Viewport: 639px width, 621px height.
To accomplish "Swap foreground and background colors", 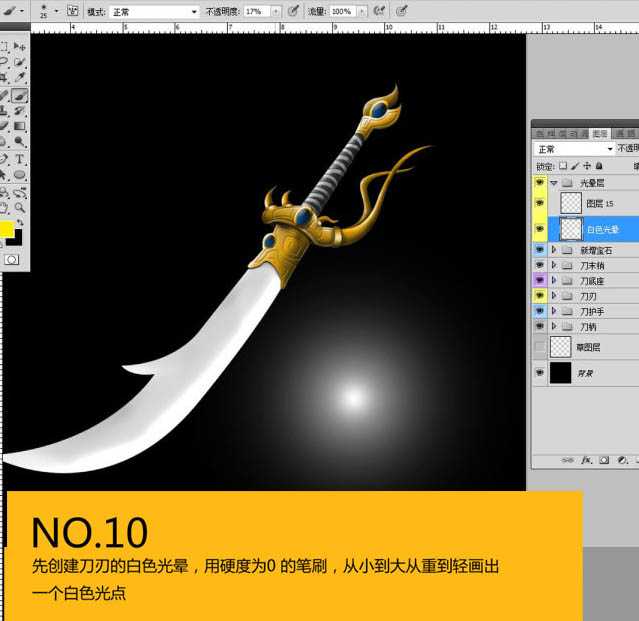I will 20,222.
